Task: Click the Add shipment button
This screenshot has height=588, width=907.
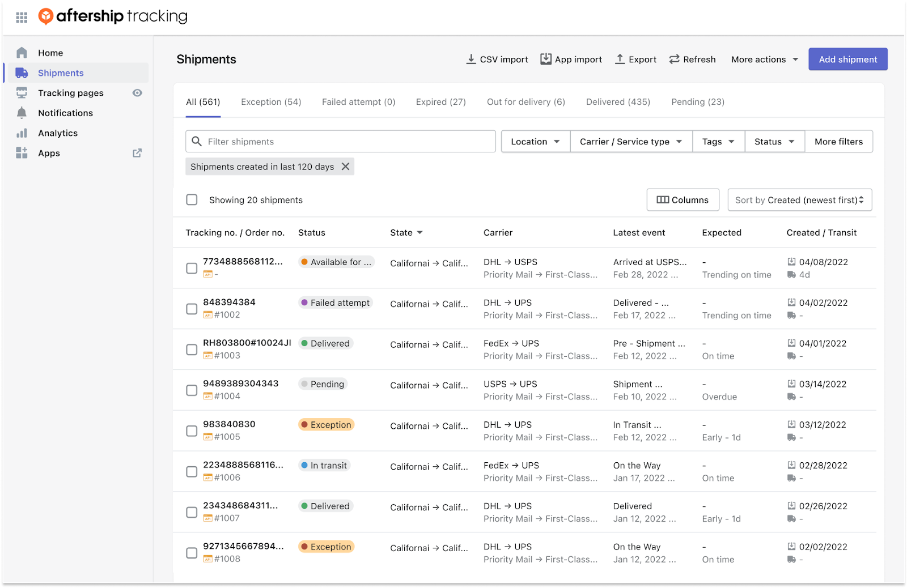Action: (x=847, y=59)
